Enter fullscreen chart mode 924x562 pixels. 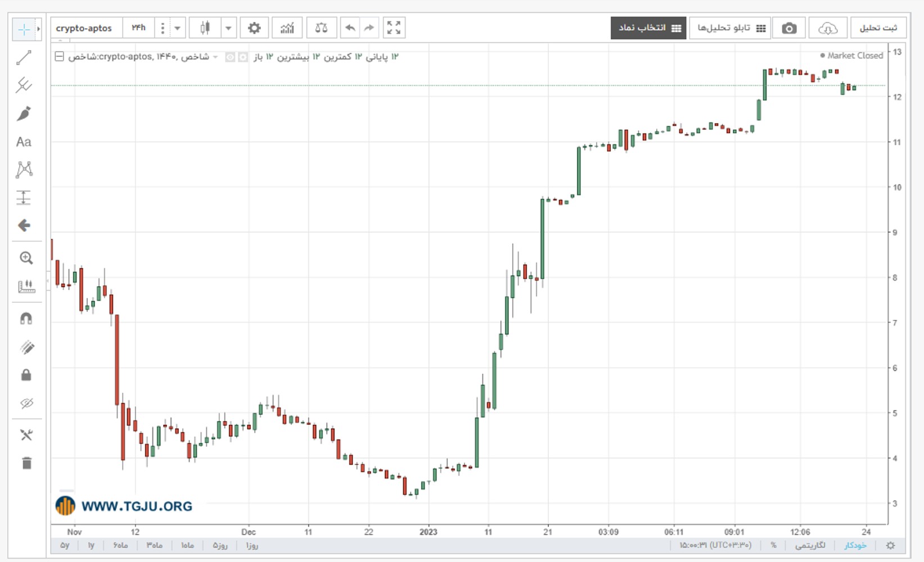[x=394, y=28]
